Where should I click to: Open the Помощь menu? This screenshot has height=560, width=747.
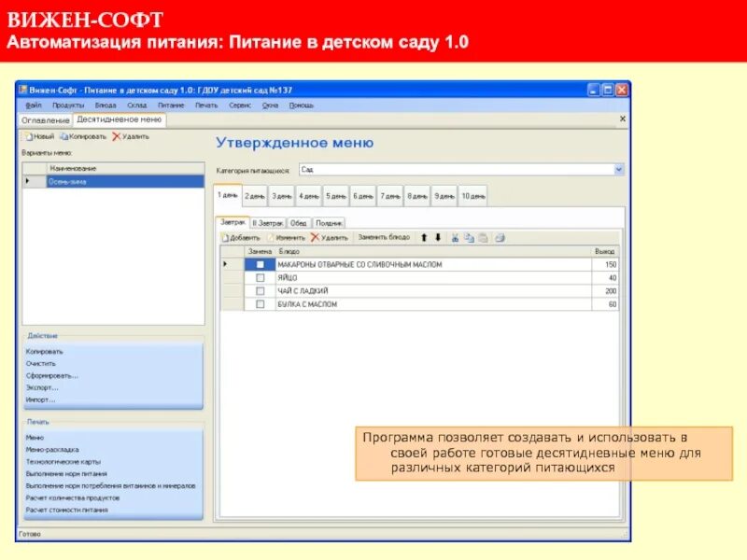click(x=301, y=105)
